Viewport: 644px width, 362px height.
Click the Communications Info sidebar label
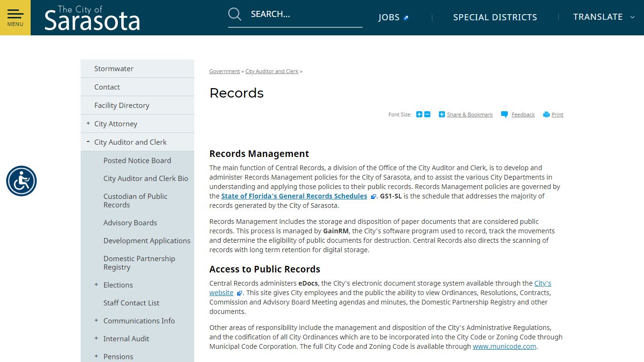pos(139,321)
